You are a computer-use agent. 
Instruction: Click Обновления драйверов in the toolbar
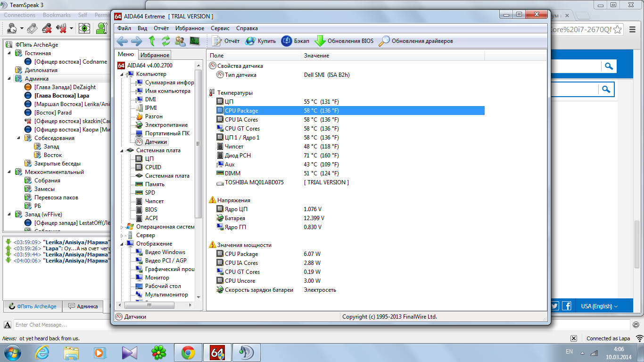click(x=416, y=41)
